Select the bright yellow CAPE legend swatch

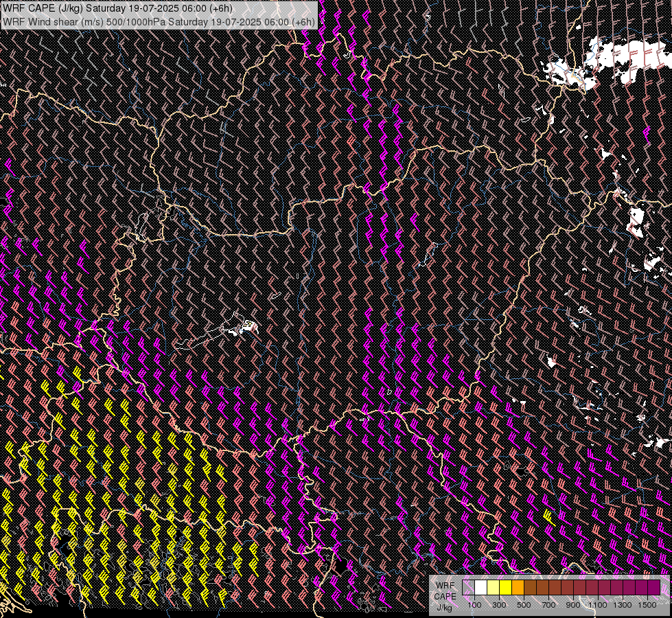point(506,587)
